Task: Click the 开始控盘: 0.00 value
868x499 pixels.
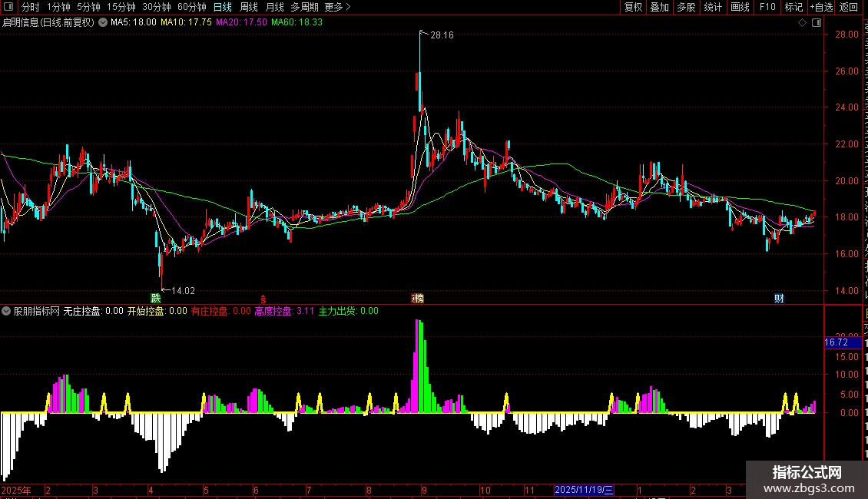Action: pos(157,311)
